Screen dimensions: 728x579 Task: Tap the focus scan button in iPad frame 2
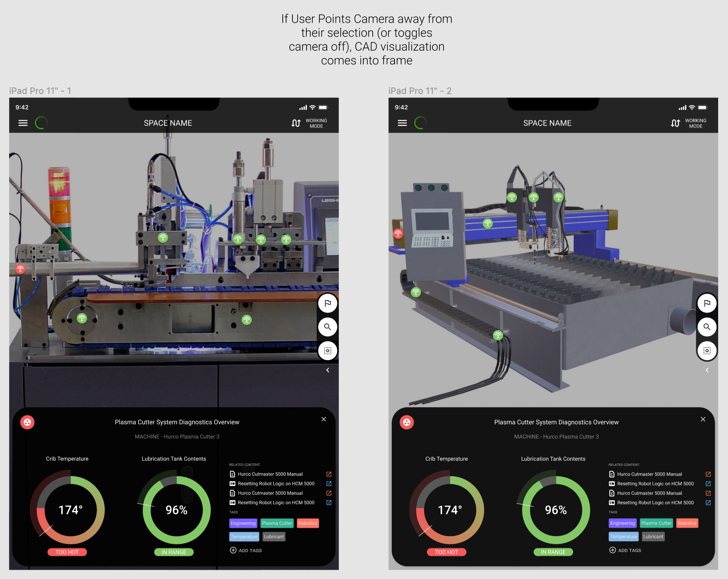tap(707, 351)
